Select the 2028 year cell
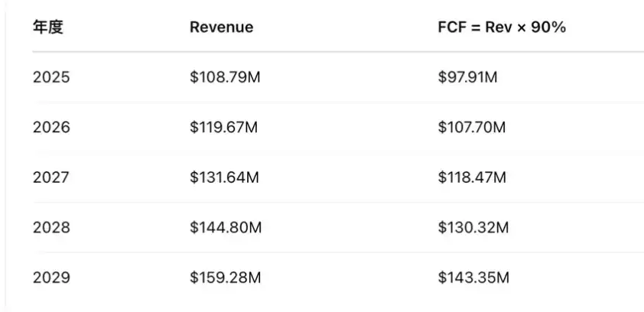This screenshot has width=644, height=312. pyautogui.click(x=51, y=228)
